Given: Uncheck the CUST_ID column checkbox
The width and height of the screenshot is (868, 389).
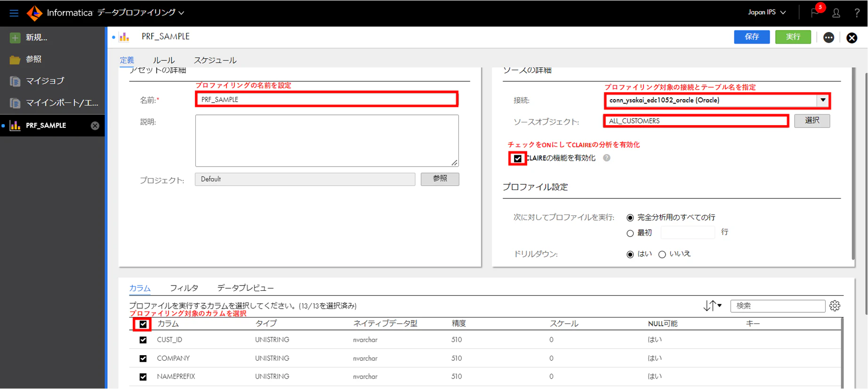Looking at the screenshot, I should tap(143, 340).
